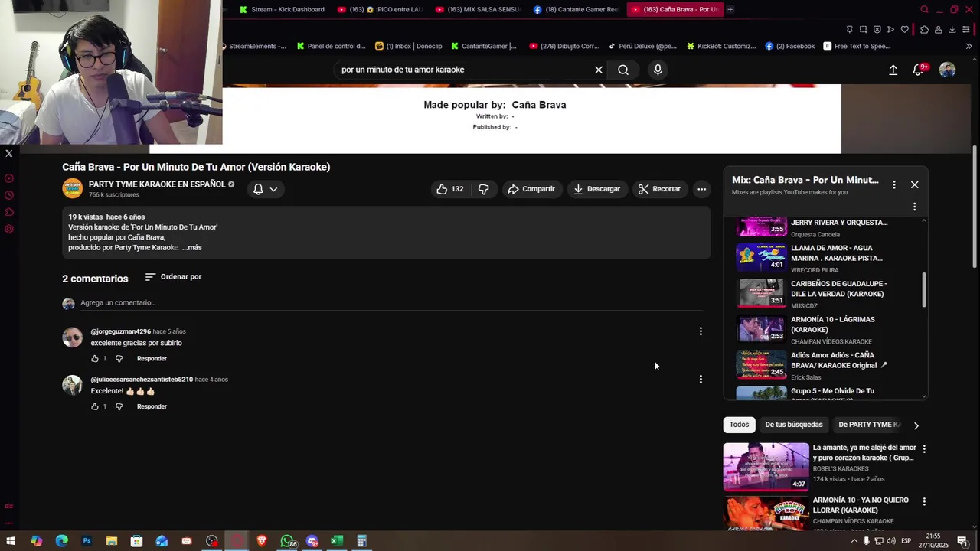Open Excel from the taskbar
The image size is (980, 551).
click(335, 541)
